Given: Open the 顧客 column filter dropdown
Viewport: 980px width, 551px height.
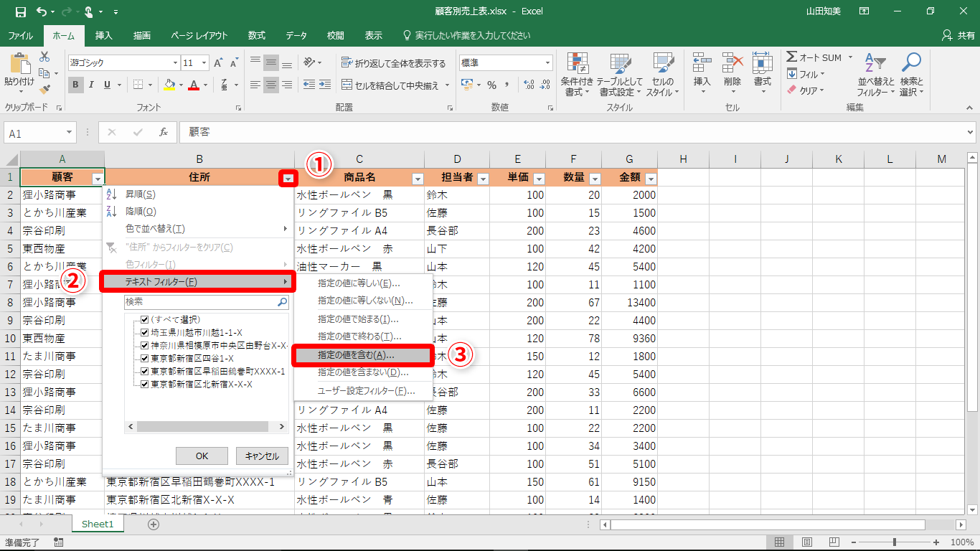Looking at the screenshot, I should (98, 179).
